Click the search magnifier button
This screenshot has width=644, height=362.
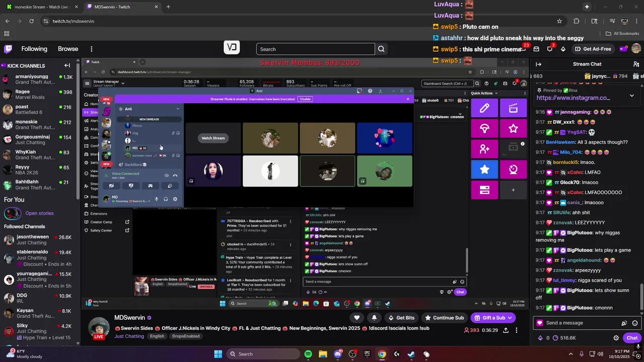[x=381, y=49]
